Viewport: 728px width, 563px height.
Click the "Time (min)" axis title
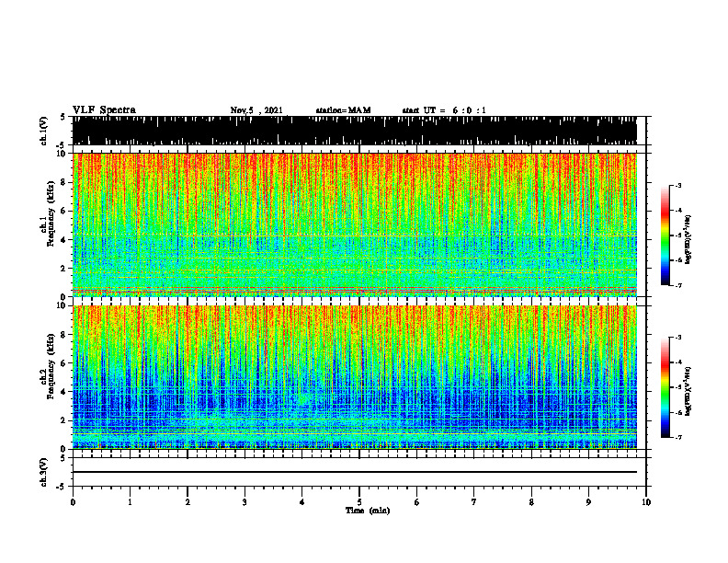pos(368,511)
